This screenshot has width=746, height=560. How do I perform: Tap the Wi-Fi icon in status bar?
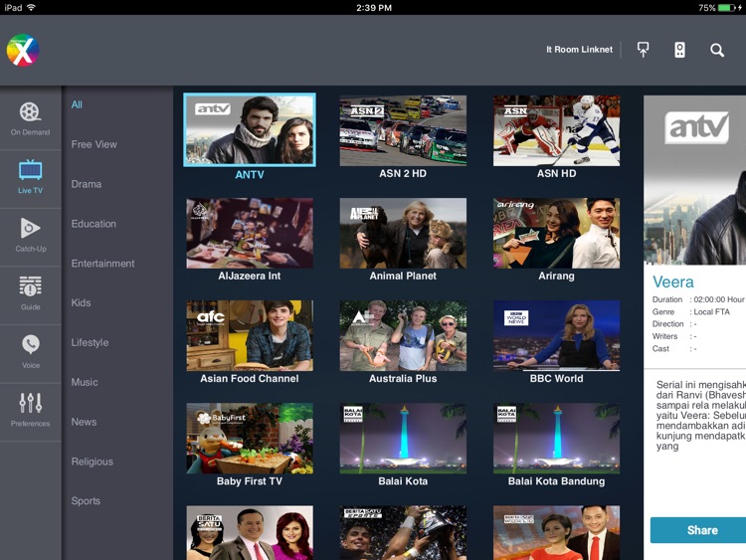coord(31,7)
